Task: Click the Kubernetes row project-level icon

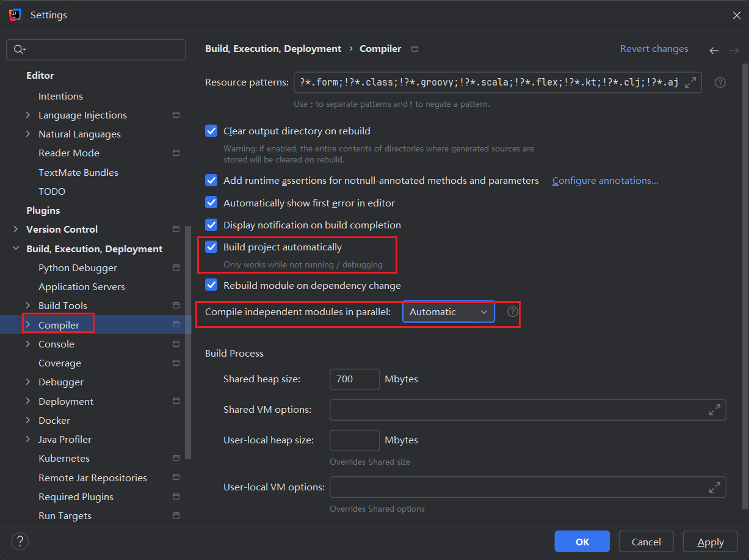Action: tap(176, 458)
